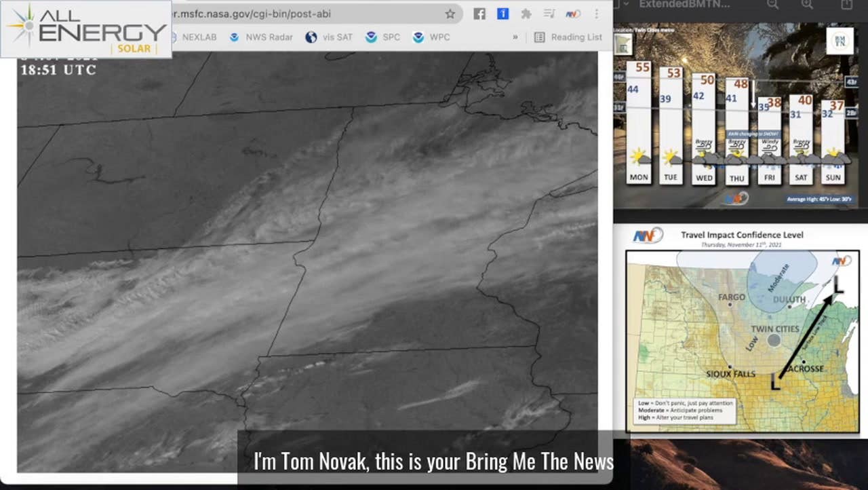Open Chrome's three-dot menu
868x490 pixels.
coord(597,14)
